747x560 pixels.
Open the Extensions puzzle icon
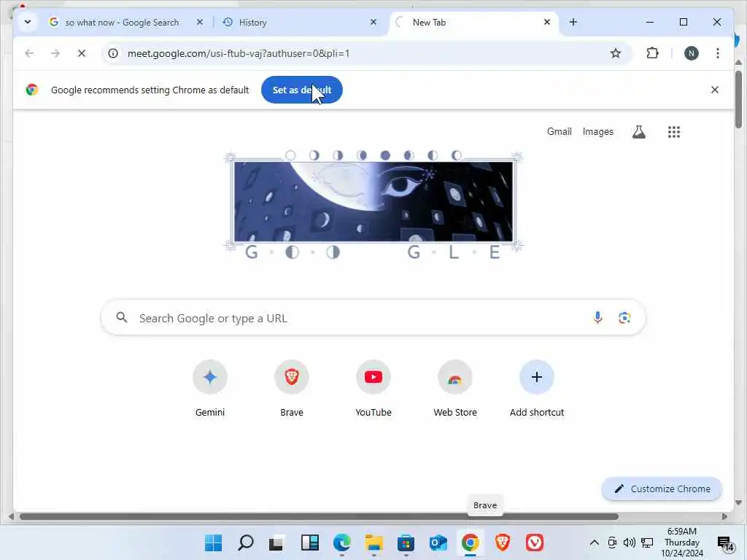[x=652, y=53]
